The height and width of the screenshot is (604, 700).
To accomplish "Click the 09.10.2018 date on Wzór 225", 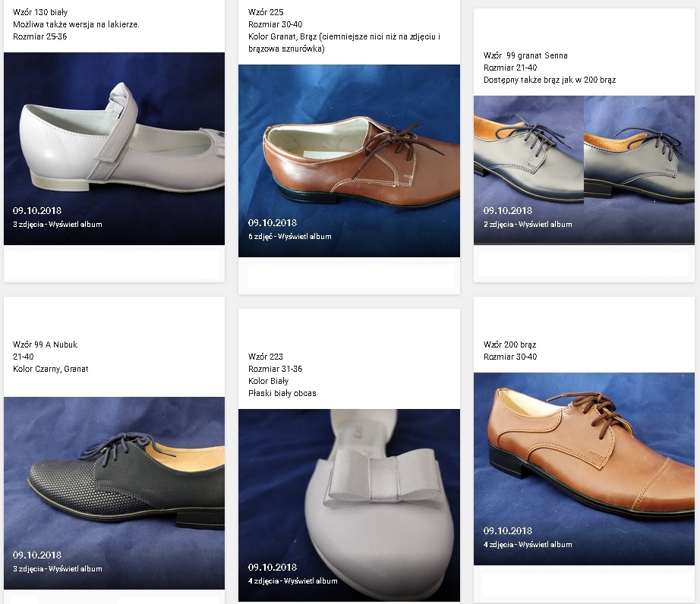I will point(273,222).
